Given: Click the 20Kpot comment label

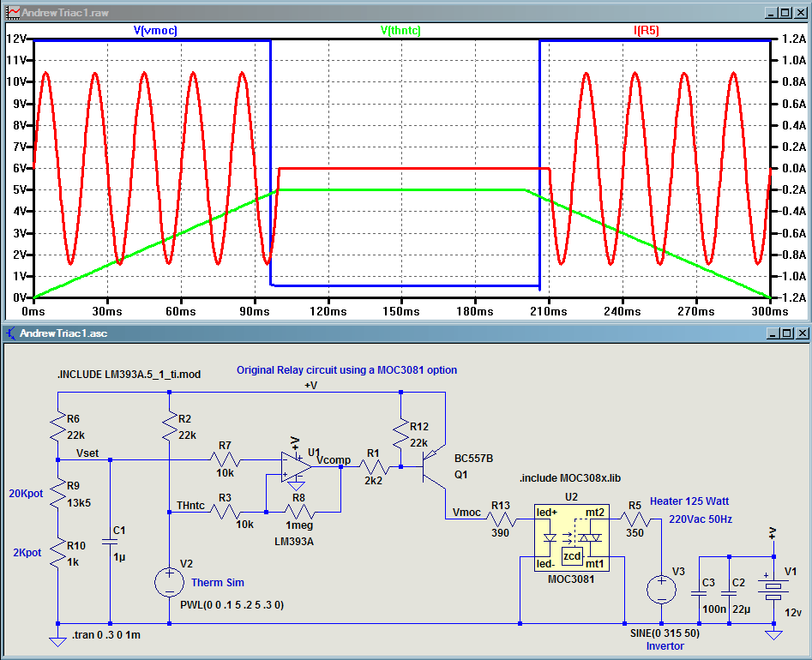Looking at the screenshot, I should (x=26, y=494).
